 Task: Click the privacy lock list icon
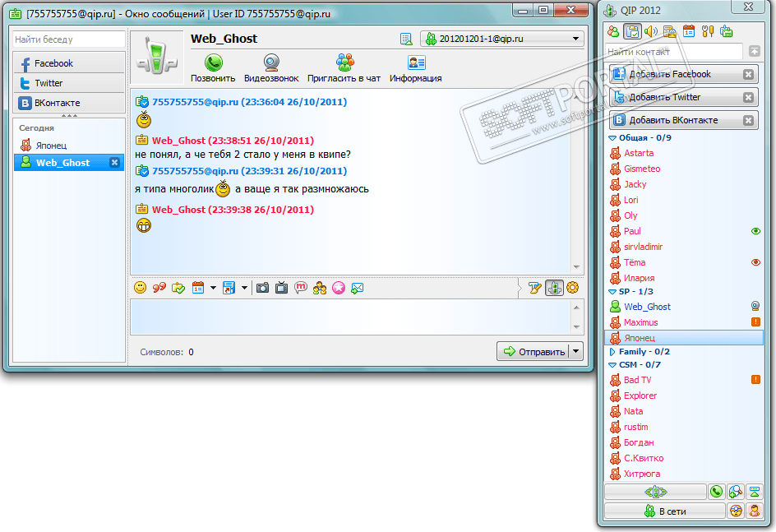(x=670, y=32)
